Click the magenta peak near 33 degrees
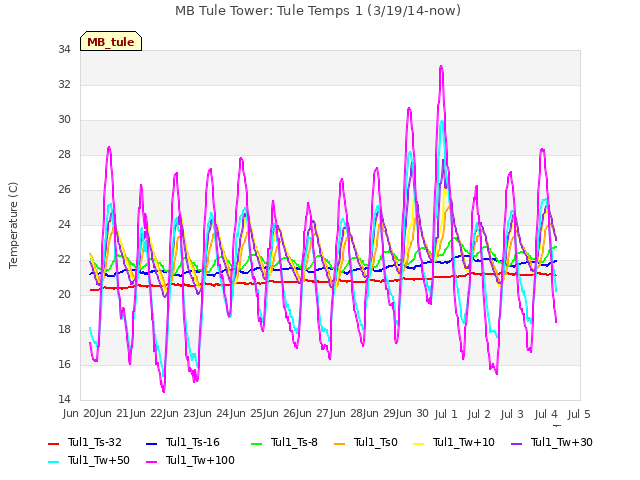640x480 pixels. (441, 67)
